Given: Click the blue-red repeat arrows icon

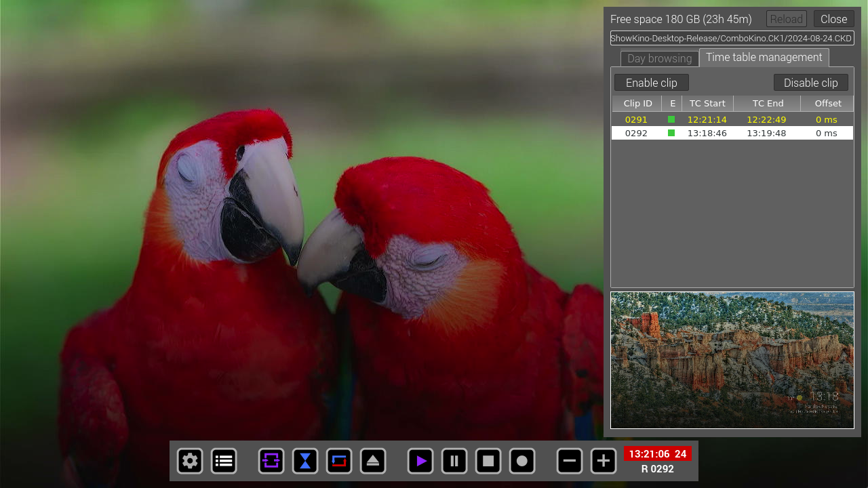Looking at the screenshot, I should (339, 461).
